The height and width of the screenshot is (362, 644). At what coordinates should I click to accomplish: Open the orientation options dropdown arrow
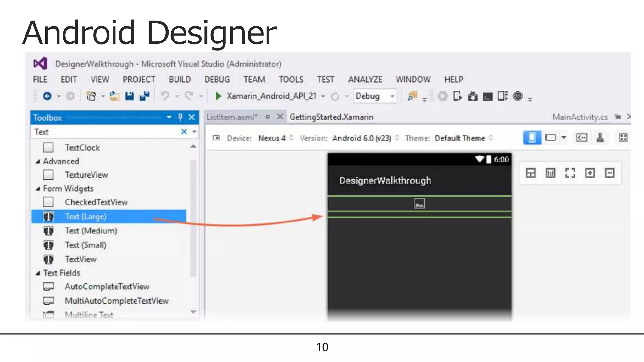[x=564, y=138]
